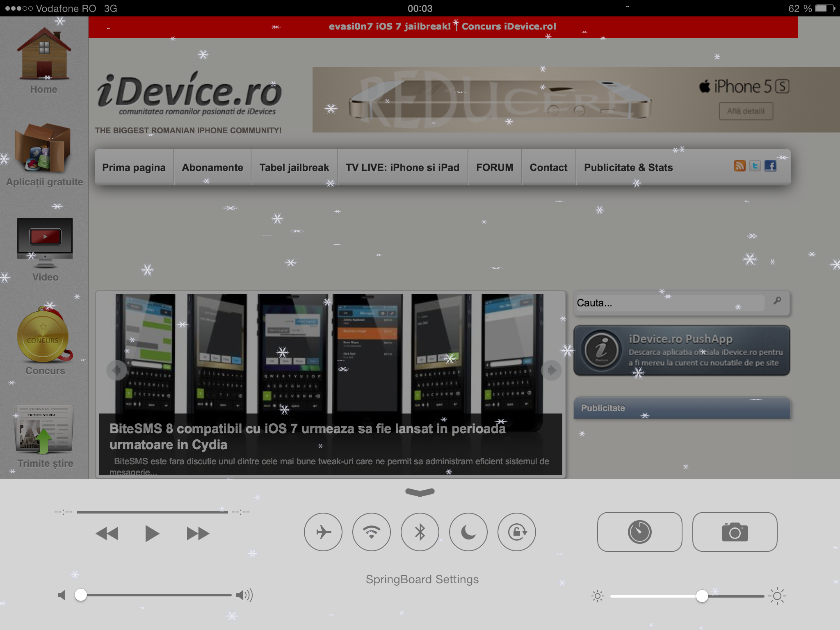Open the Facebook icon
Screen dimensions: 840x630
click(x=770, y=166)
